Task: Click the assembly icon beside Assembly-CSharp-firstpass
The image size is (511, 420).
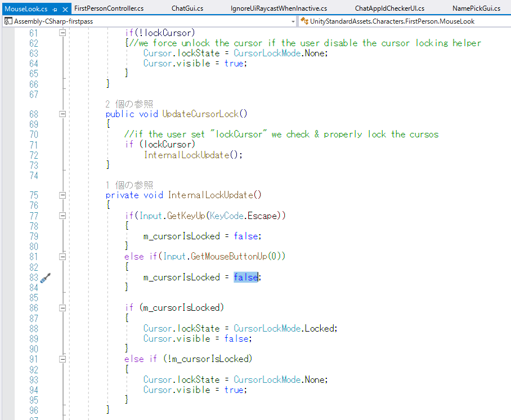Action: pyautogui.click(x=8, y=21)
